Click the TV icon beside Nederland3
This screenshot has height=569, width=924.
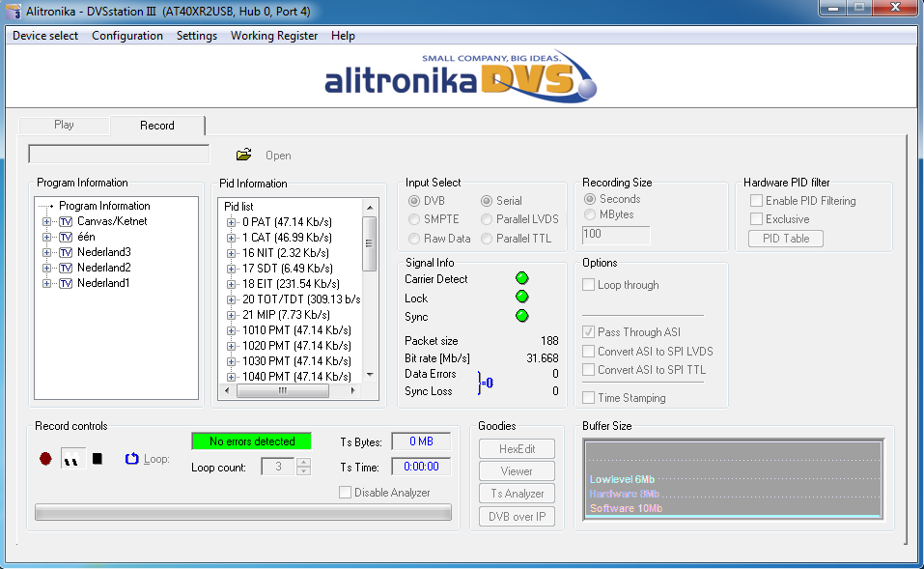[x=66, y=252]
